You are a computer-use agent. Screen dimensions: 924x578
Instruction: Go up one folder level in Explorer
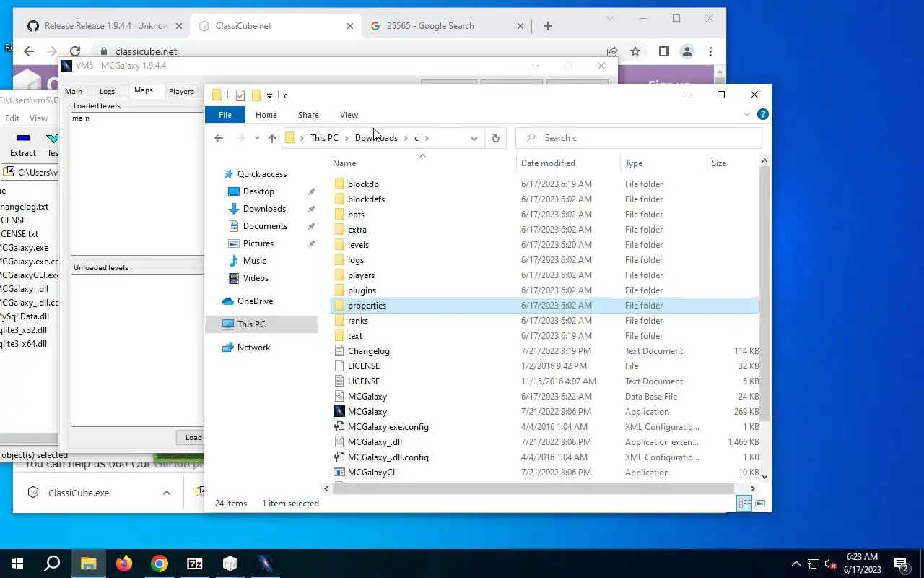click(271, 138)
